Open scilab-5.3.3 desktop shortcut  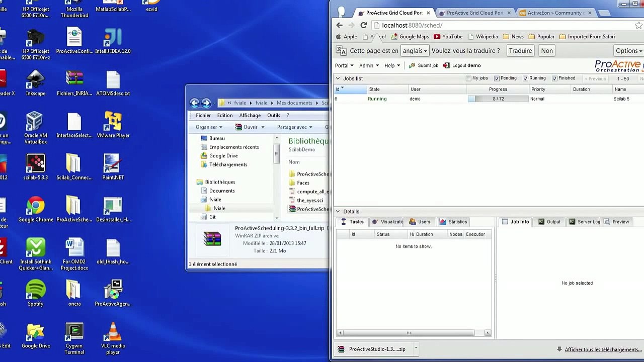click(x=35, y=167)
